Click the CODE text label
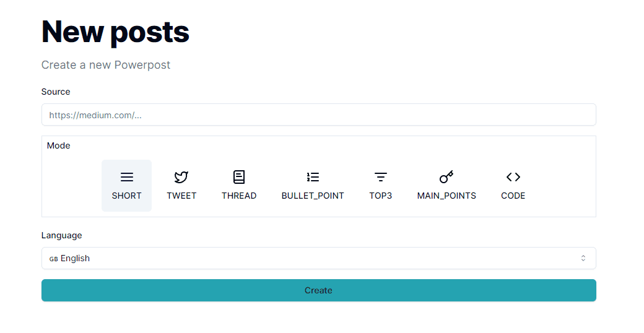644x333 pixels. (x=513, y=196)
